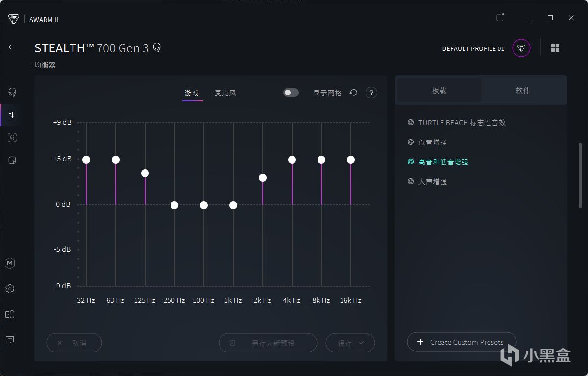Click the 显示网格 label
The width and height of the screenshot is (588, 376).
point(327,93)
